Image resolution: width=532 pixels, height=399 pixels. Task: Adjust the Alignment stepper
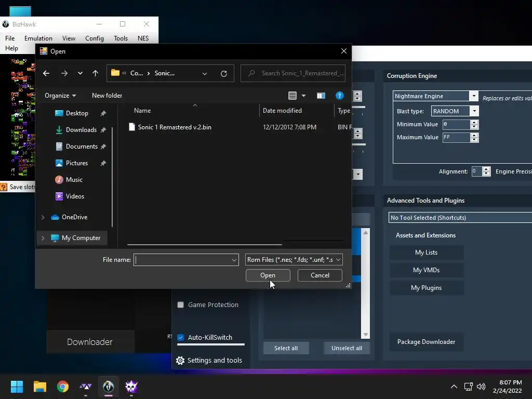pos(486,171)
